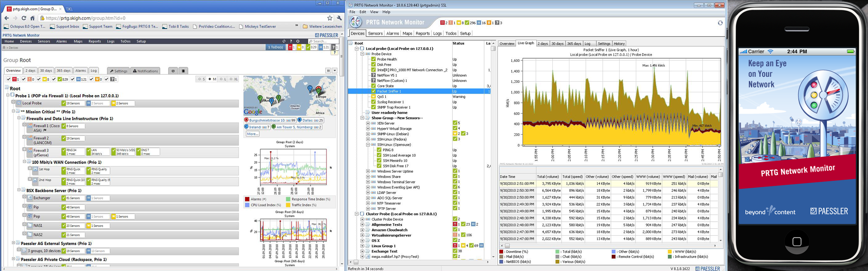
Task: Click the home breadcrumb icon before Devices
Action: [4, 47]
